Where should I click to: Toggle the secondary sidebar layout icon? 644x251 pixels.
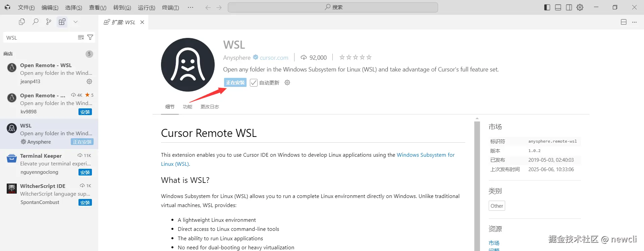(x=569, y=7)
